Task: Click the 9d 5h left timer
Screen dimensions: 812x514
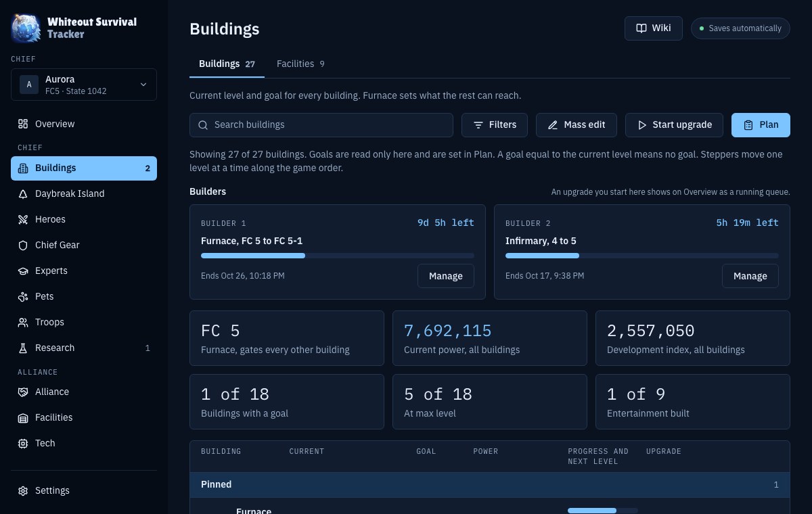Action: coord(446,223)
